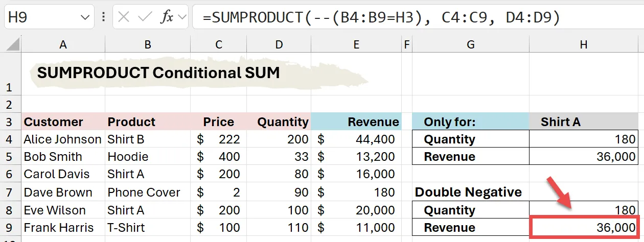Screen dimensions: 644x242
Task: Click the SUMPRODUCT Conditional SUM title
Action: [x=158, y=73]
